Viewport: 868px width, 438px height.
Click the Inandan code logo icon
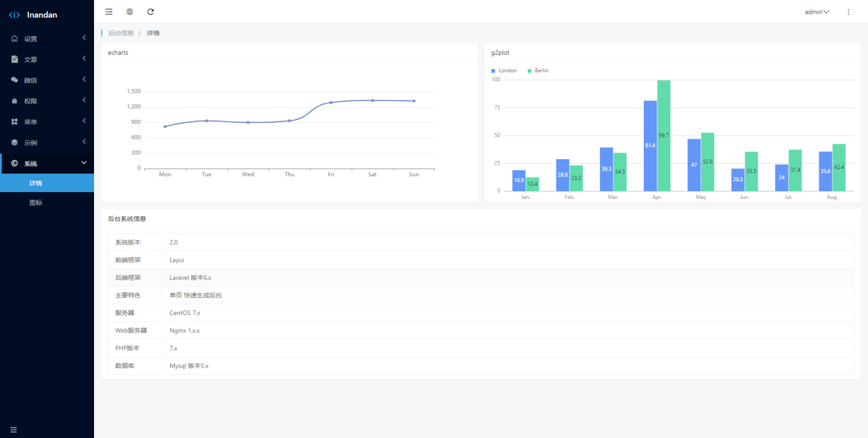(14, 15)
